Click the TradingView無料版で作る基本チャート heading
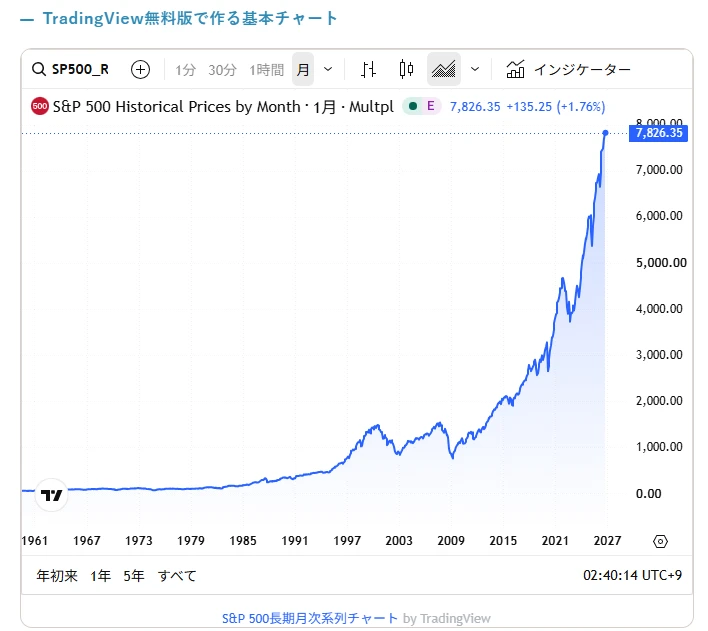Image resolution: width=708 pixels, height=631 pixels. (x=190, y=19)
